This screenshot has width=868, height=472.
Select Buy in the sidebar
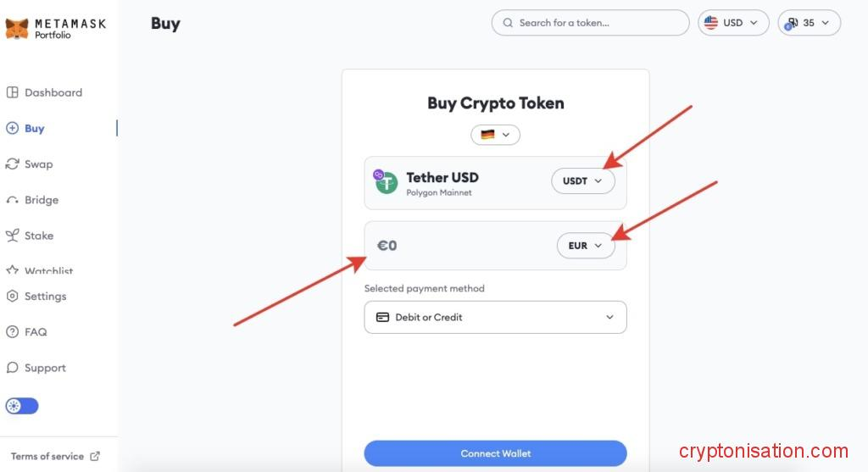34,129
